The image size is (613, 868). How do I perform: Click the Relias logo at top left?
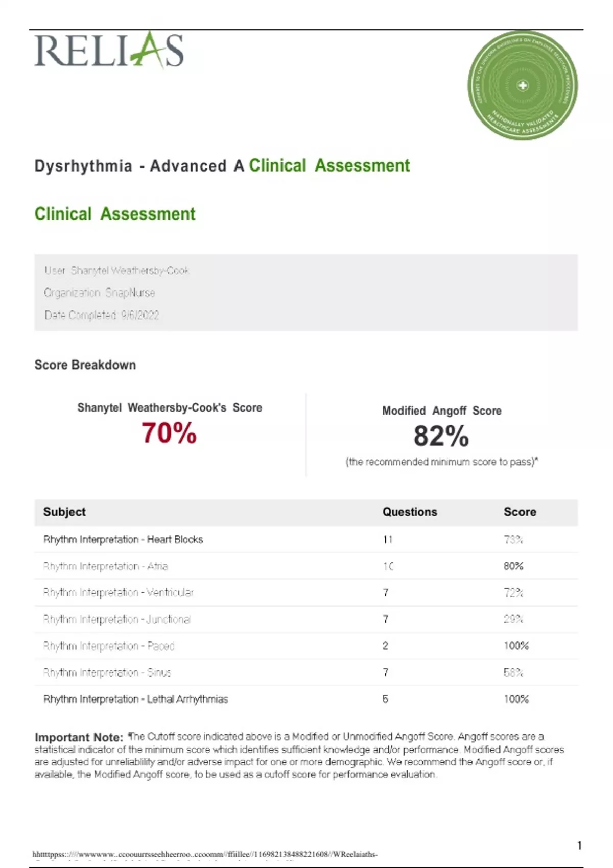point(109,50)
